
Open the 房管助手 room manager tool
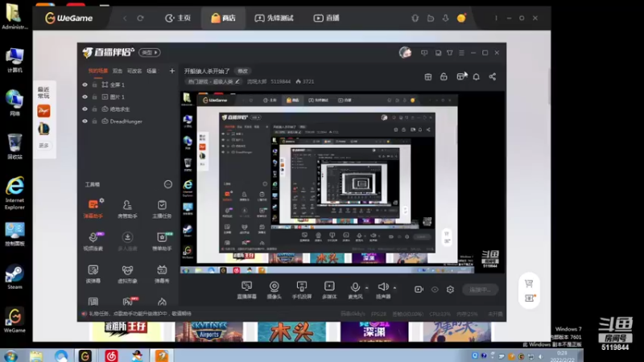tap(127, 208)
